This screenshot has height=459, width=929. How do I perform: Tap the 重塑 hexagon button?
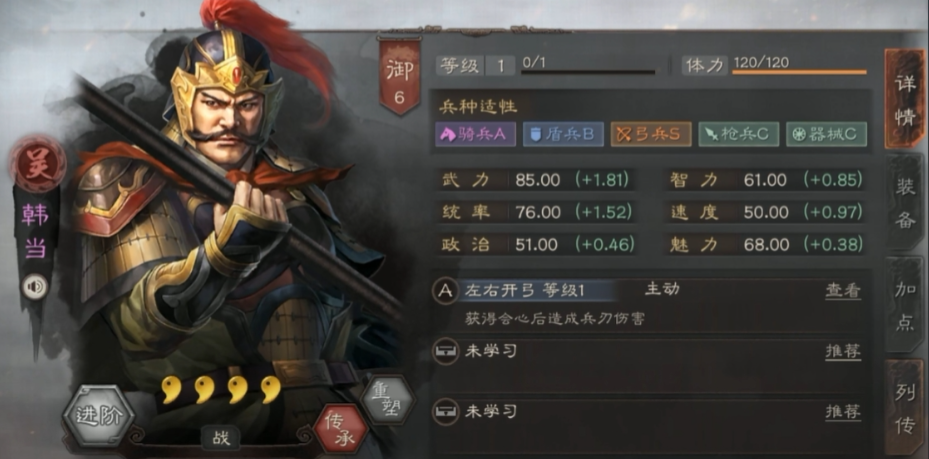pyautogui.click(x=387, y=399)
